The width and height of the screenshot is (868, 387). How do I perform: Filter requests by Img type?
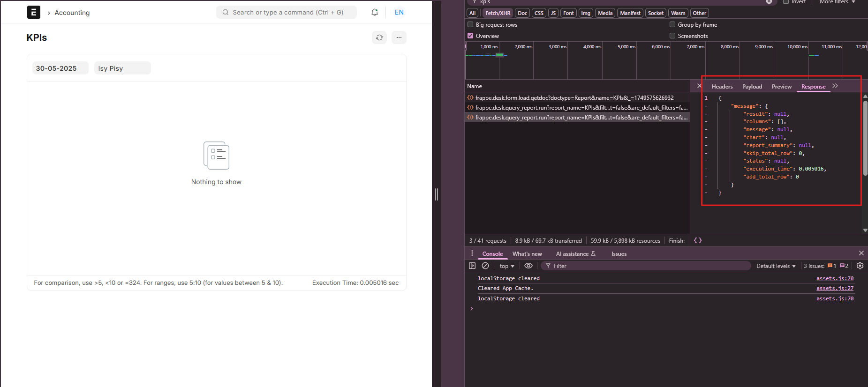pos(586,13)
